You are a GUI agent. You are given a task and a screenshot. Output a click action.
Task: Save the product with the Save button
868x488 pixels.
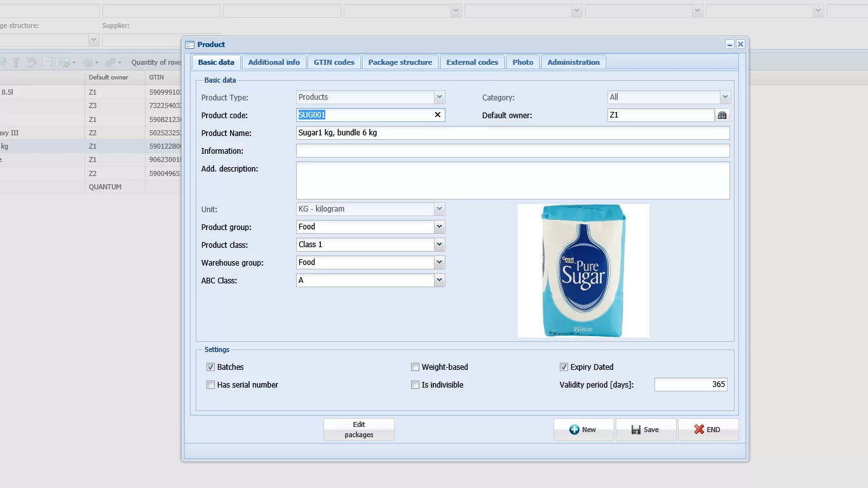646,430
